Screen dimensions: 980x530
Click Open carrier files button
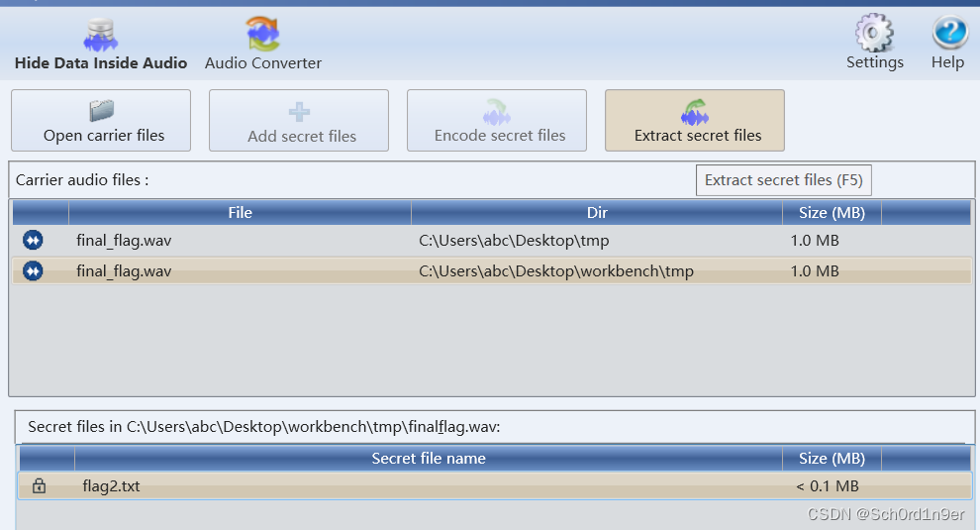[x=101, y=120]
